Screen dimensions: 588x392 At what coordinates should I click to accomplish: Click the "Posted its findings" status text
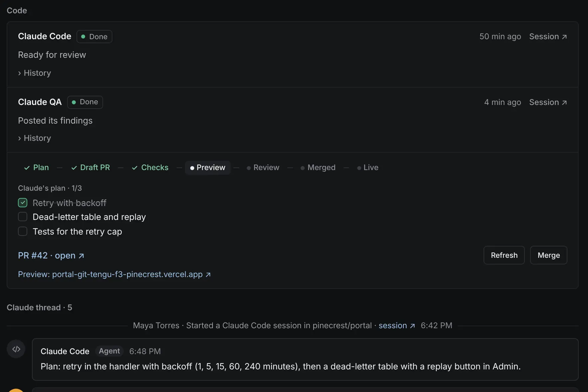point(55,121)
